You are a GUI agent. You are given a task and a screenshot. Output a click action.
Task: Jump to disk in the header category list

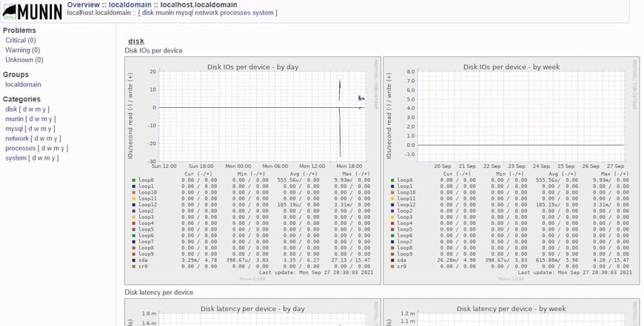[x=148, y=13]
